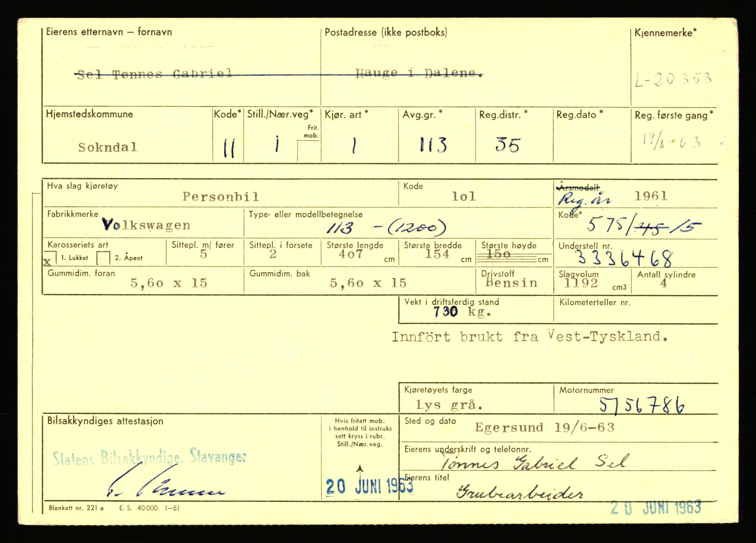Click the Avg.gr. value '113'
The width and height of the screenshot is (756, 543).
[x=433, y=145]
